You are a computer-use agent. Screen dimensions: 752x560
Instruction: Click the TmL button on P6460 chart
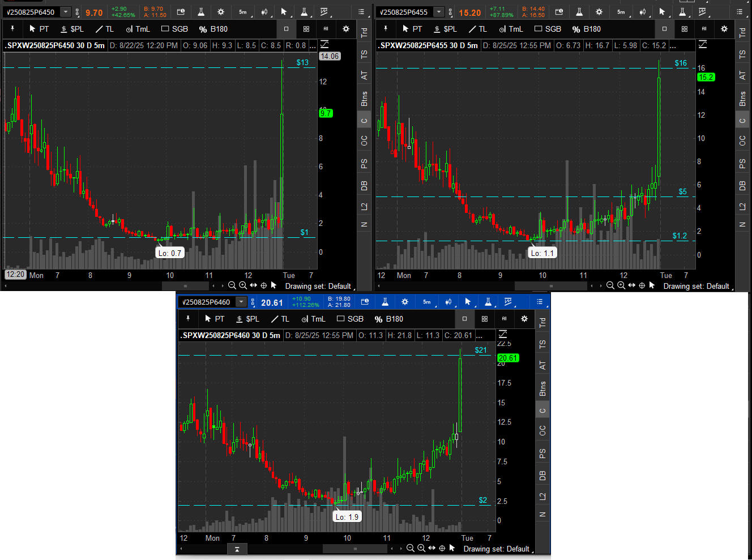coord(314,319)
